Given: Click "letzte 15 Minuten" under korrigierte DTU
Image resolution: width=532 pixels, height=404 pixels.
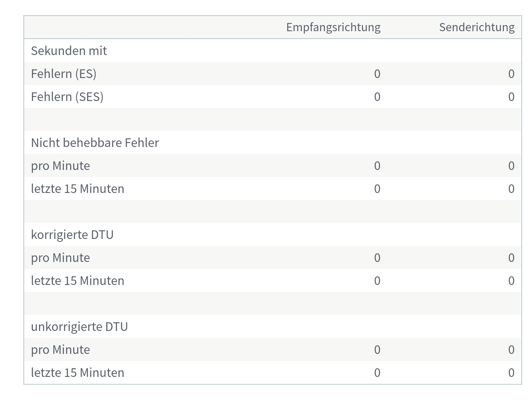Looking at the screenshot, I should click(78, 280).
